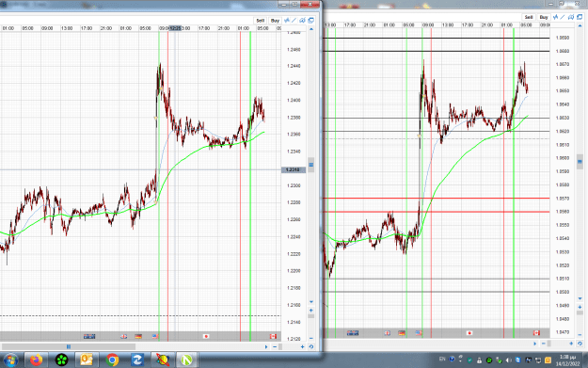Image resolution: width=588 pixels, height=368 pixels.
Task: Open the planet icon app in taskbar
Action: [x=163, y=360]
